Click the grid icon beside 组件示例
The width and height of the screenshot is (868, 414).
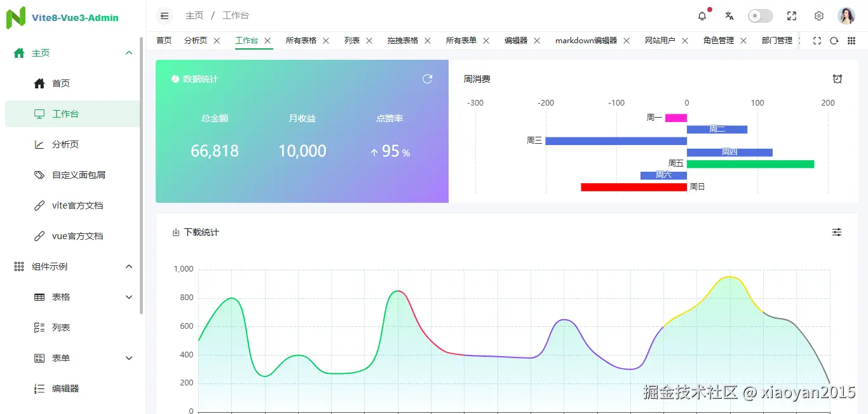19,266
